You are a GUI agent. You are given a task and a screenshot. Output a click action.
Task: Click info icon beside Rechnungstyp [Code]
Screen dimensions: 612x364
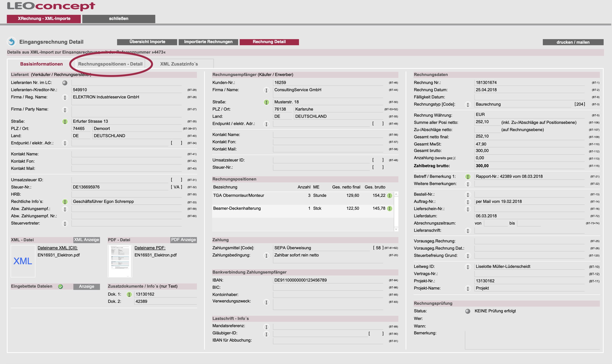pos(468,105)
